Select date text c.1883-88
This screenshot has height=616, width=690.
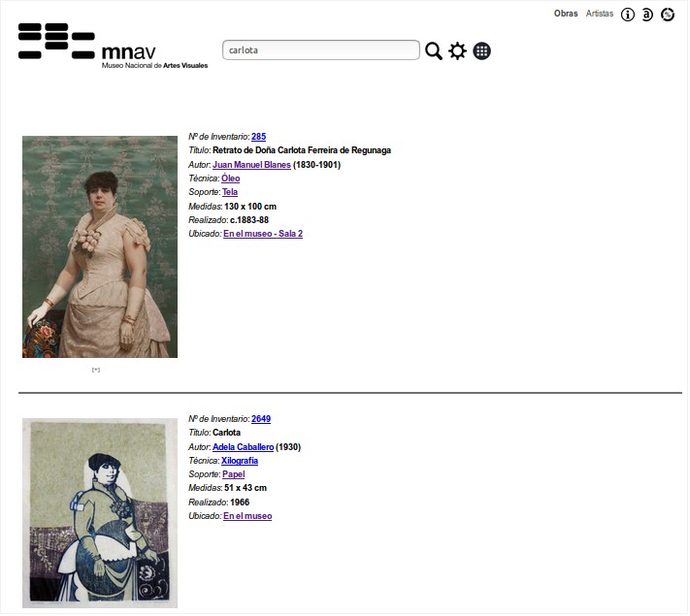pos(249,220)
